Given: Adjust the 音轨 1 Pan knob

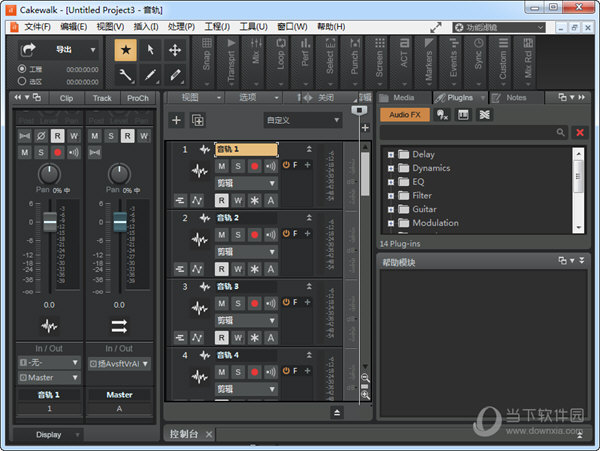Looking at the screenshot, I should click(x=49, y=174).
